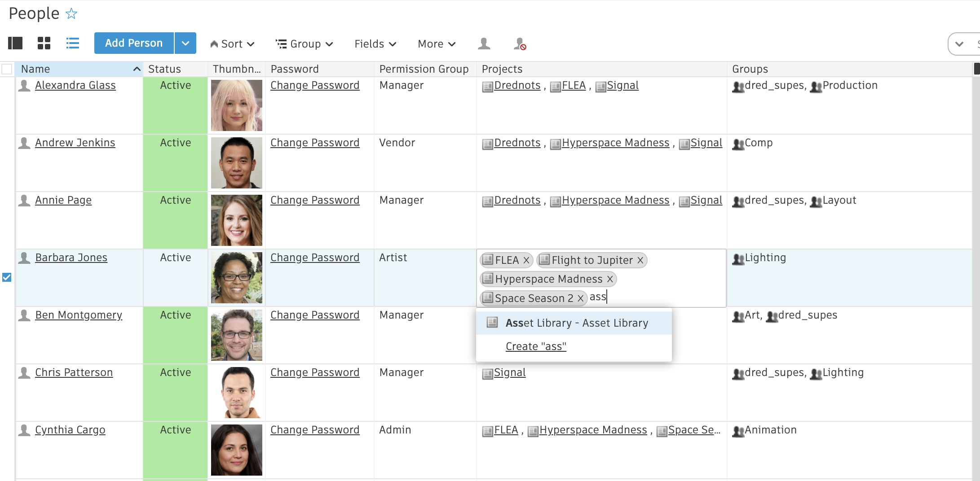Screen dimensions: 980x481
Task: Open Change Password for Andrew Jenkins
Action: point(315,143)
